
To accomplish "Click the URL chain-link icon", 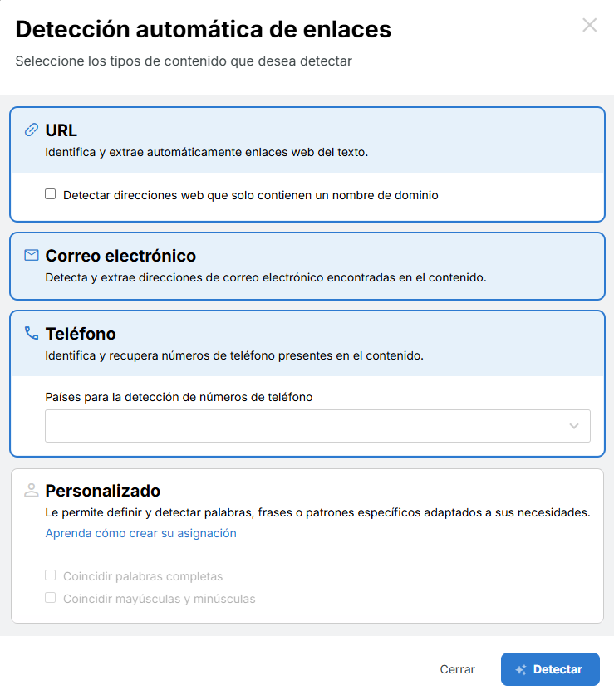I will [32, 130].
